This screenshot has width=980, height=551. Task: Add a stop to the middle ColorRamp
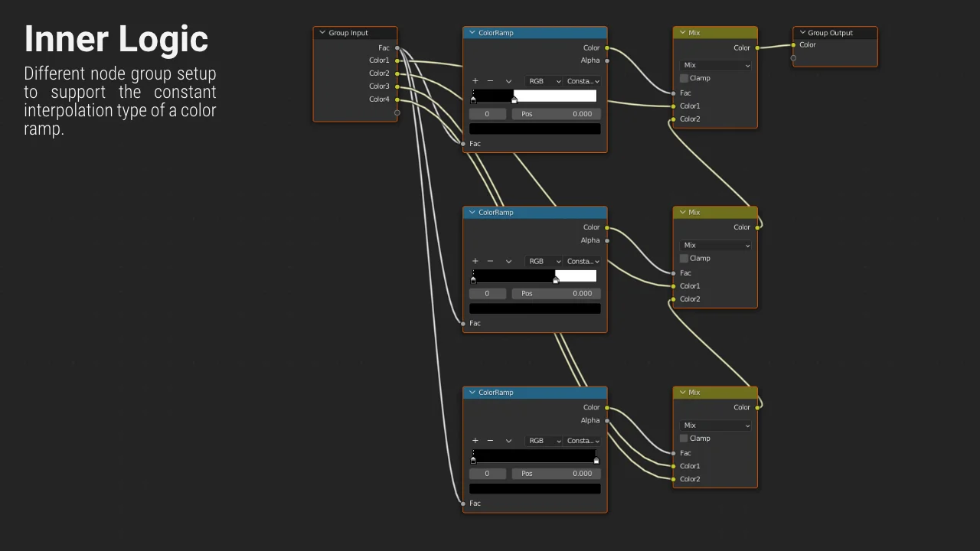click(x=475, y=261)
